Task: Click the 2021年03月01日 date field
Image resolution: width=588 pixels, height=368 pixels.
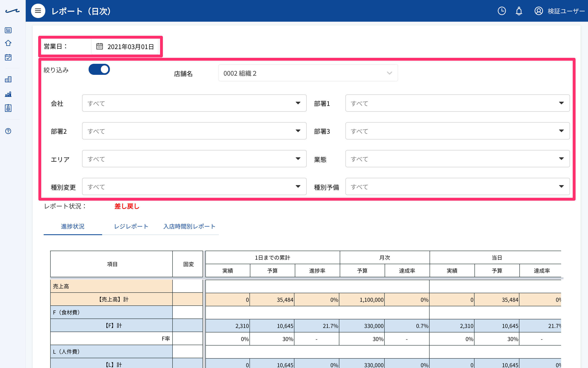Action: (125, 46)
